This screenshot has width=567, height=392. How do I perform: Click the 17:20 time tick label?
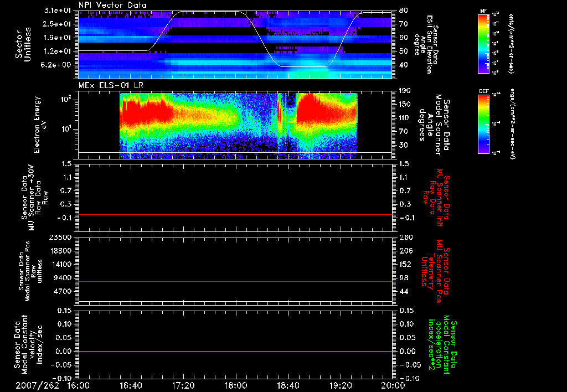183,385
